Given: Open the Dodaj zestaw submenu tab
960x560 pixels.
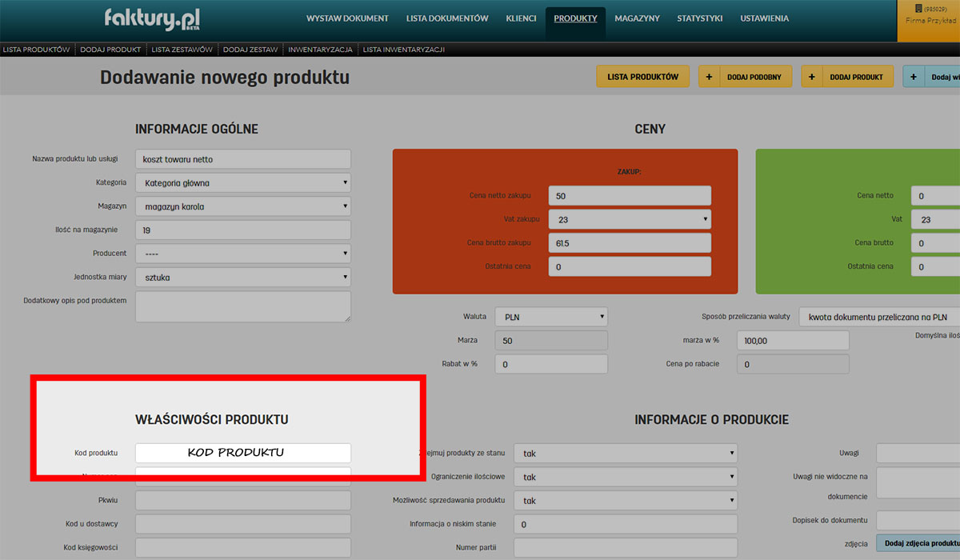Looking at the screenshot, I should pos(250,50).
